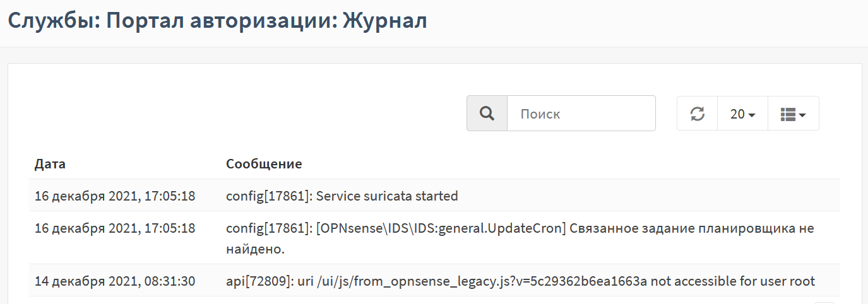Image resolution: width=868 pixels, height=304 pixels.
Task: Sort by the Дата column header
Action: (x=50, y=164)
